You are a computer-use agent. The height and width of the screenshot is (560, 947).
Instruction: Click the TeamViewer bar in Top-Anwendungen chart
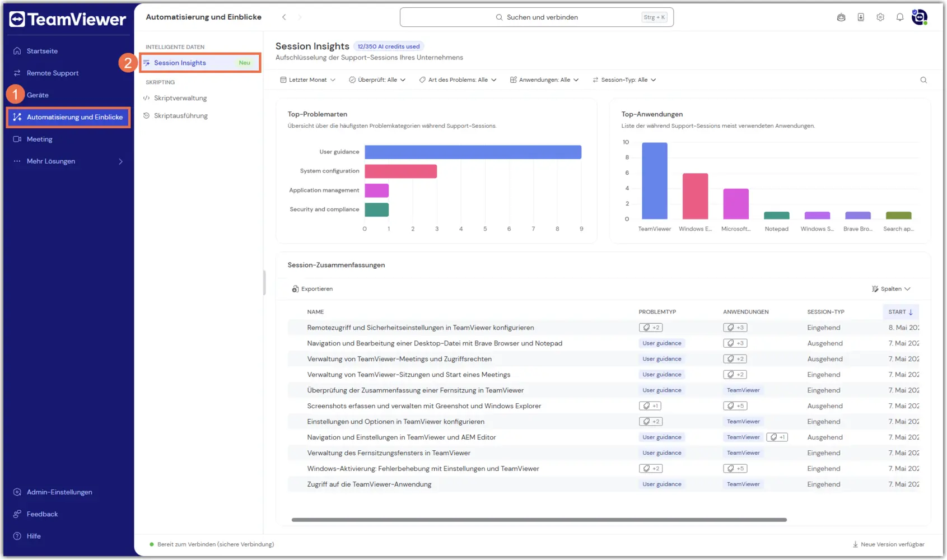point(655,181)
